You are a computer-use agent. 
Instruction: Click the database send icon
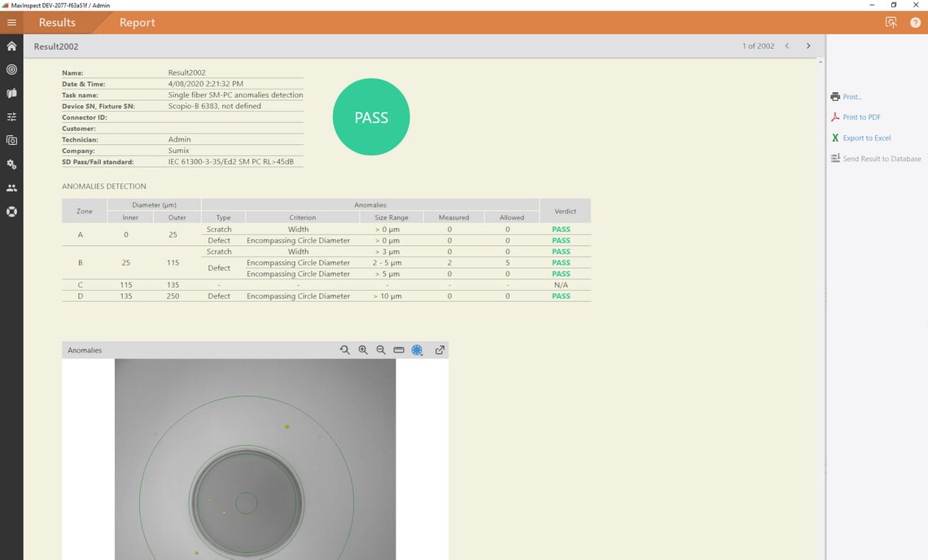(835, 159)
